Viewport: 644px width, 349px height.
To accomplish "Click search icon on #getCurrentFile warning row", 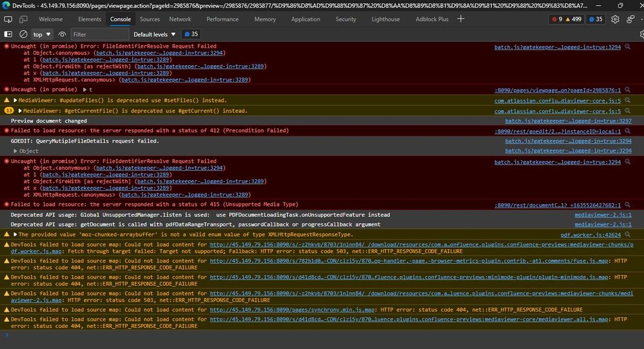I will (x=628, y=111).
